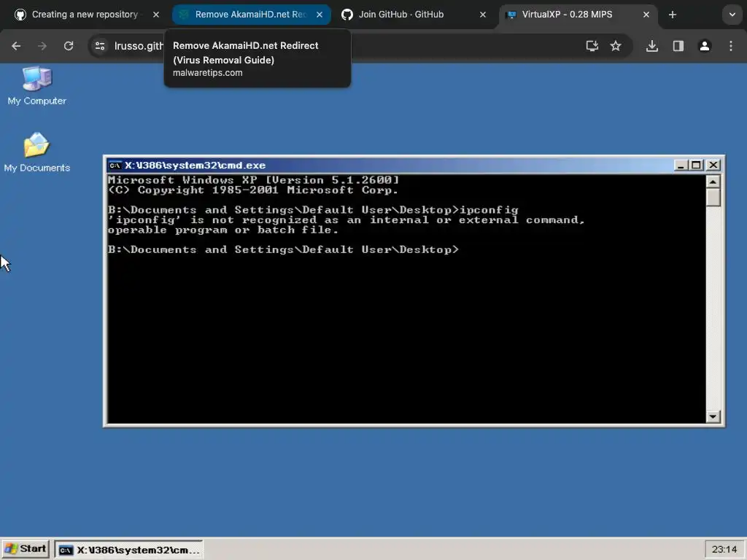Close the VirtualXP tab
The image size is (747, 560).
(646, 15)
